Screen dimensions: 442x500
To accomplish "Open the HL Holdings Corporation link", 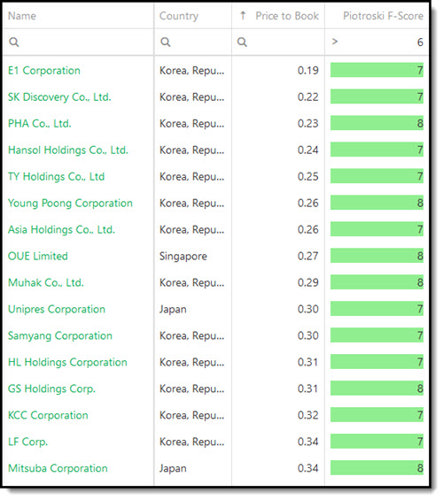I will coord(68,362).
